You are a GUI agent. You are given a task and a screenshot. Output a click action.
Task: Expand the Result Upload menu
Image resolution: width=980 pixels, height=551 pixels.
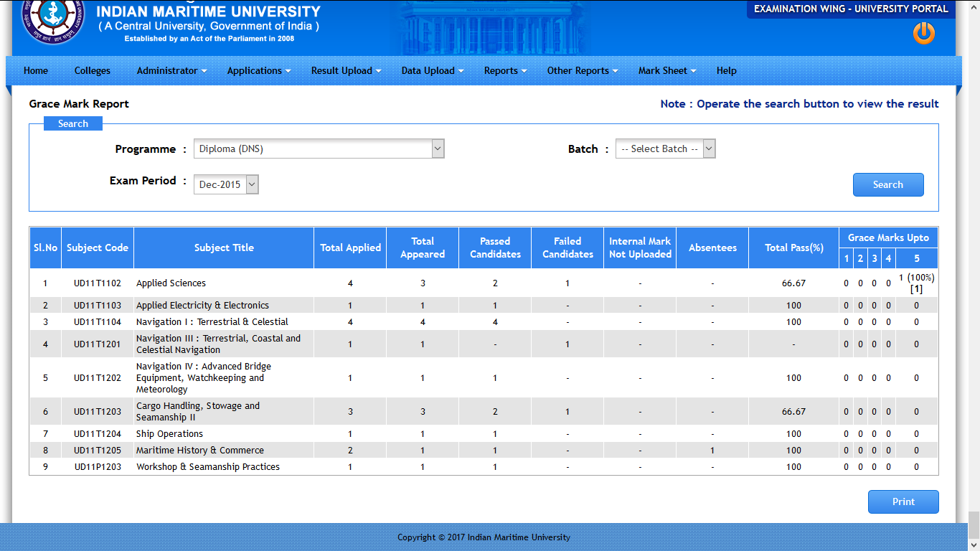[346, 70]
